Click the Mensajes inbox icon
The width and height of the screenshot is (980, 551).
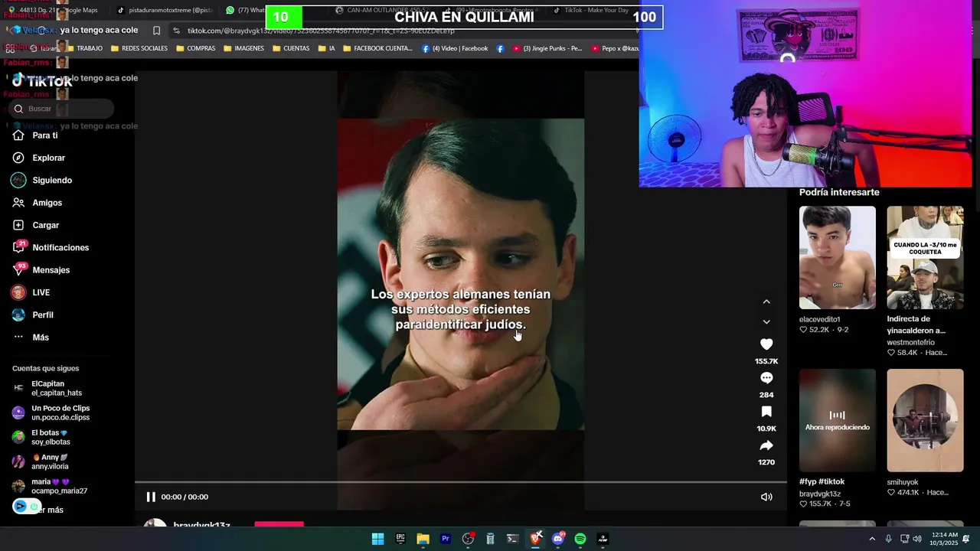(x=18, y=269)
